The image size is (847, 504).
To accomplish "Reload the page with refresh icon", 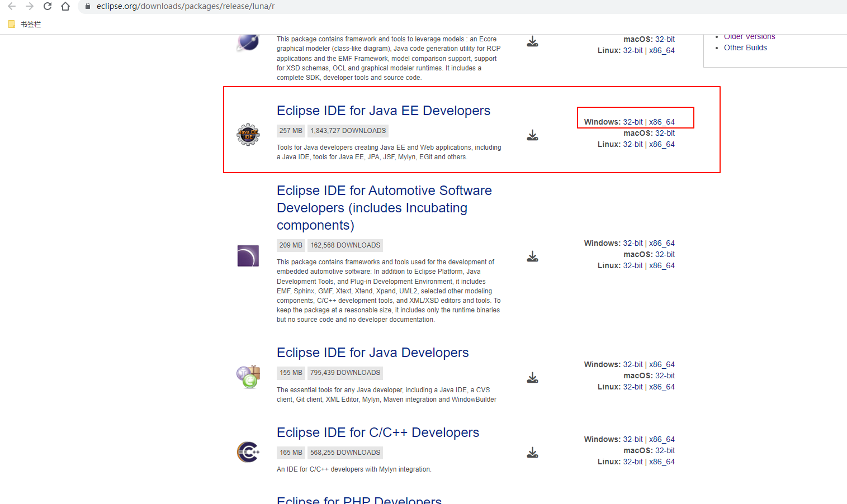I will (48, 6).
